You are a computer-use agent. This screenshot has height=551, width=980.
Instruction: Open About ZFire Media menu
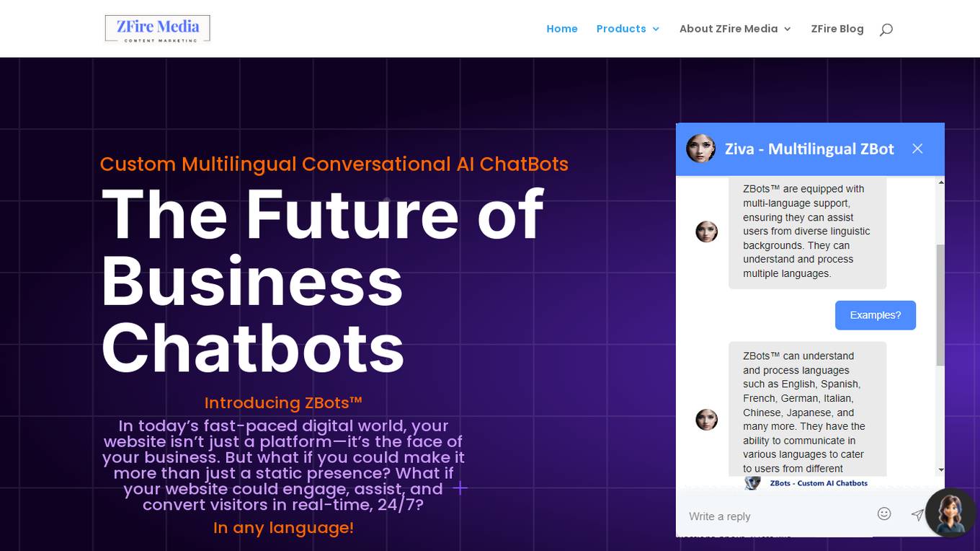tap(729, 29)
